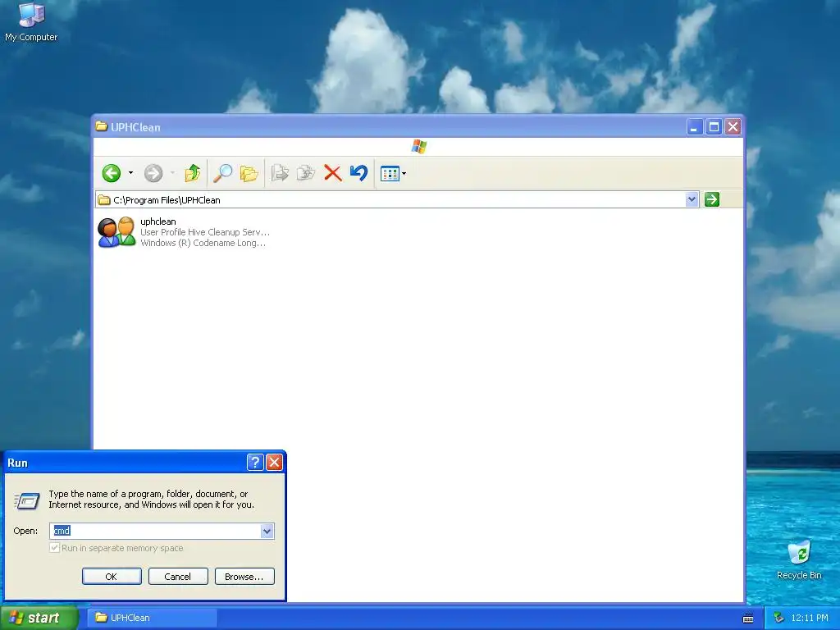
Task: Click 'Windows (R) Codename Long…' text
Action: 203,243
